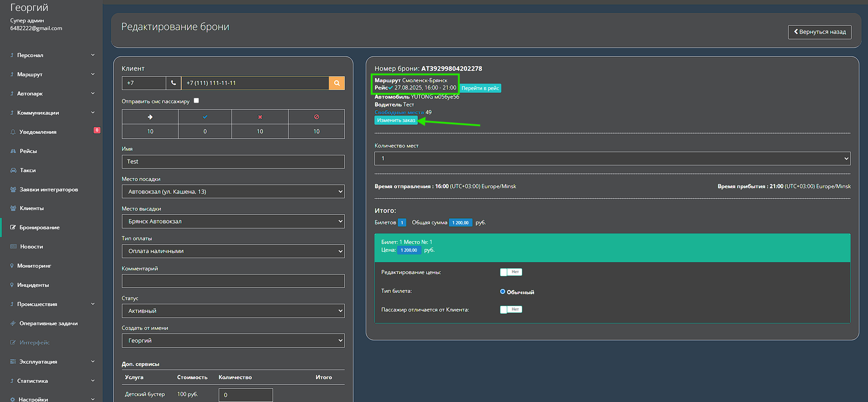Click the Taxi car icon in sidebar
Screen dimensions: 868x402
[13, 170]
